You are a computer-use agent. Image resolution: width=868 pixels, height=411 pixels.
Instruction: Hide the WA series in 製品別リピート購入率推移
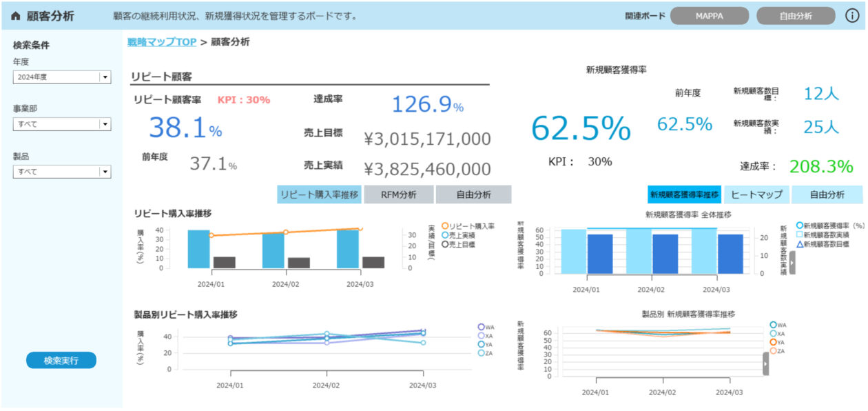coord(486,327)
